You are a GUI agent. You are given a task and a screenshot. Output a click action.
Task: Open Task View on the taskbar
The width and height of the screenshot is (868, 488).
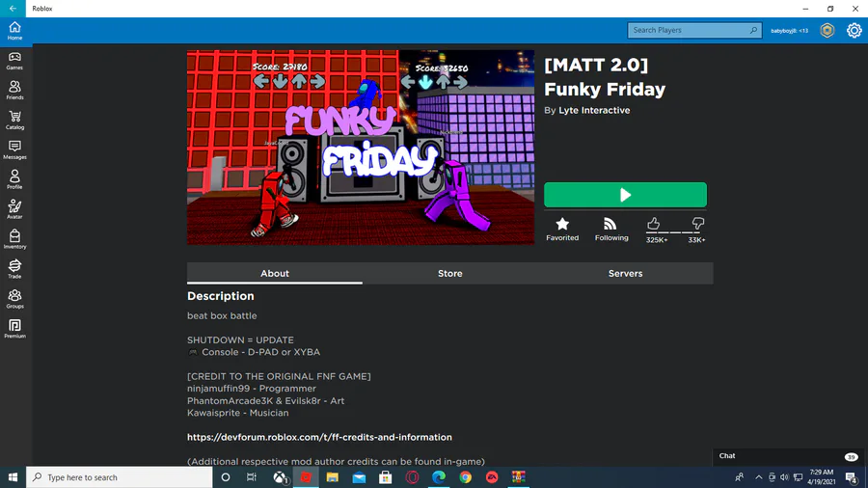[252, 477]
